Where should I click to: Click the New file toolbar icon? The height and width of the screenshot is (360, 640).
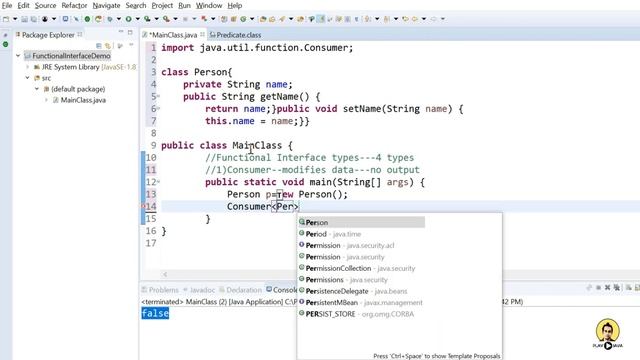coord(6,19)
